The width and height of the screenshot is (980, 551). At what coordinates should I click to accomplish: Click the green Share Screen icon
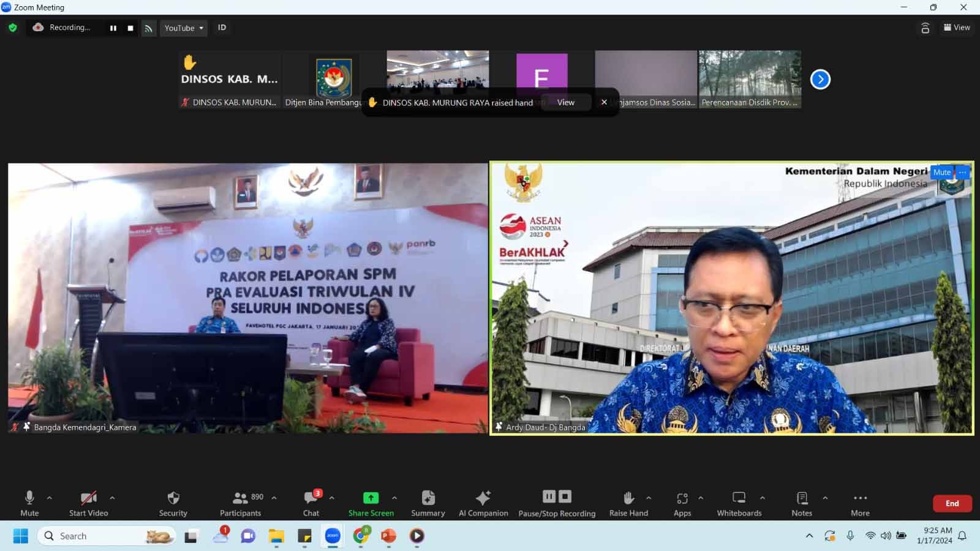[371, 498]
